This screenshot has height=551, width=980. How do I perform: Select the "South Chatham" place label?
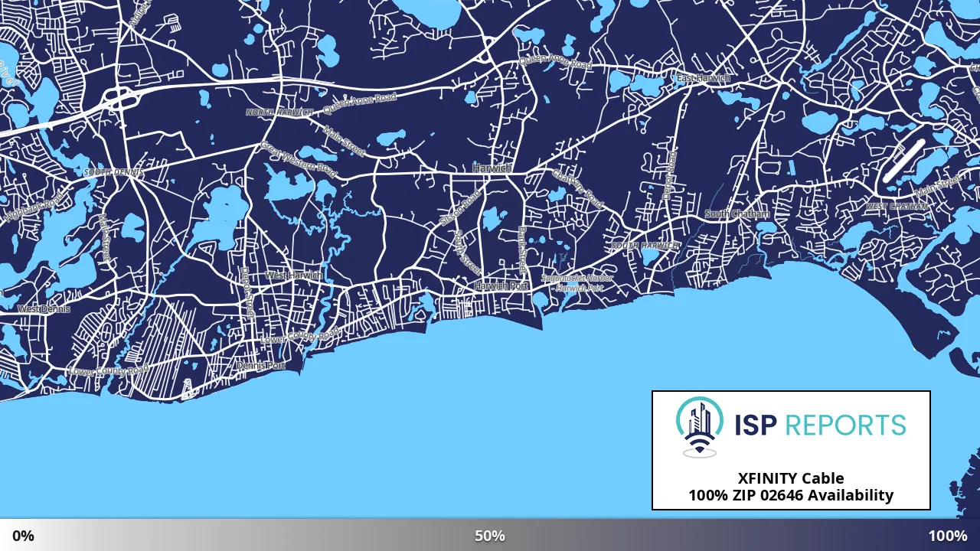click(x=737, y=214)
